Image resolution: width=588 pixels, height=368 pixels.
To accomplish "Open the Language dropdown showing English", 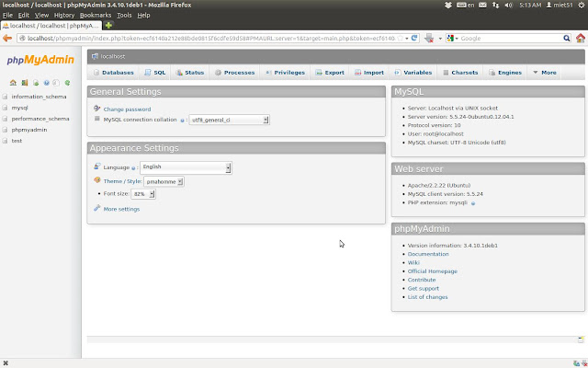I will pos(186,167).
